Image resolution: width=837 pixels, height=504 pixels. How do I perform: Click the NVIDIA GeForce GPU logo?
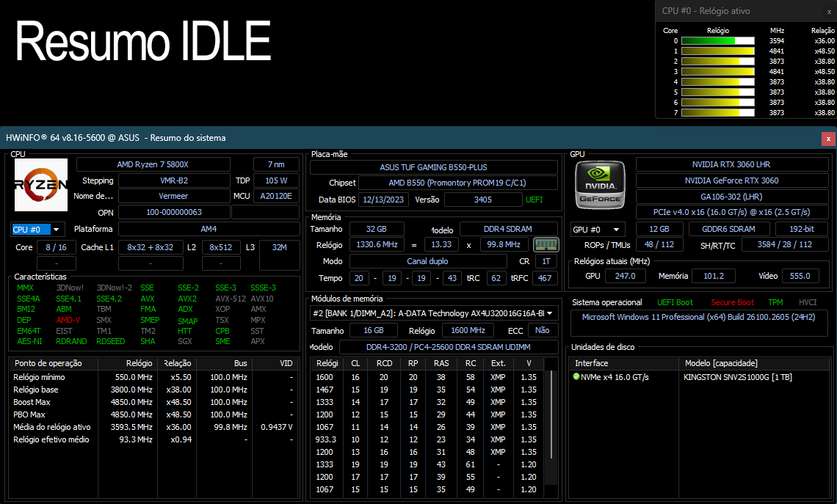600,185
